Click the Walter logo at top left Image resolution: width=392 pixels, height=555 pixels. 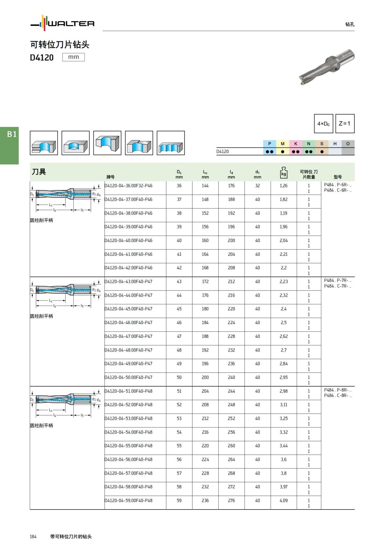tap(62, 23)
